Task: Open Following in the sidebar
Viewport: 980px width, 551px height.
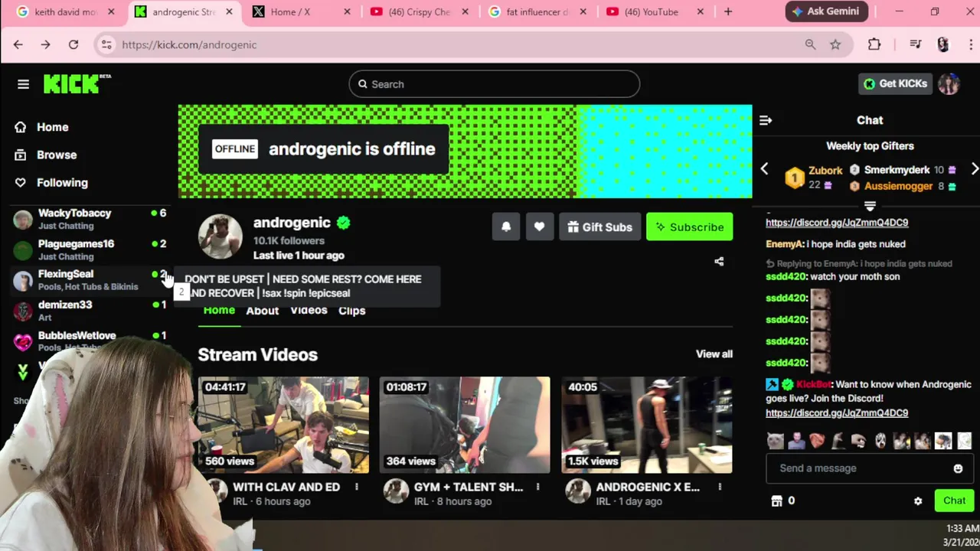Action: point(62,182)
